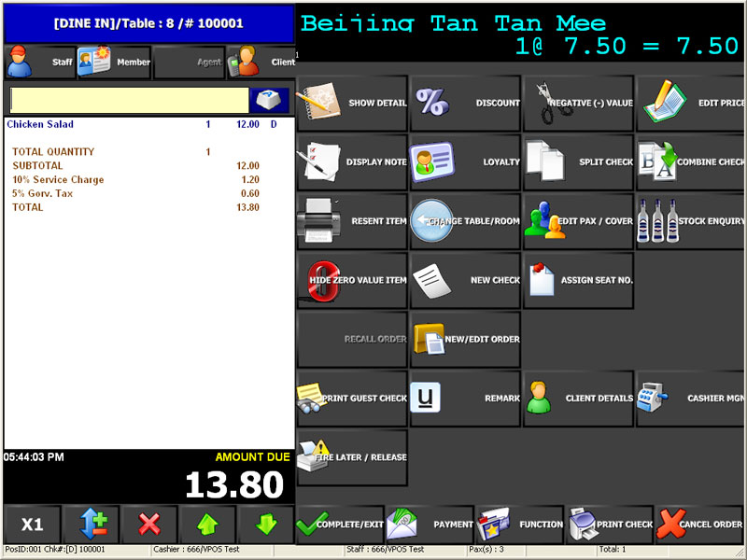Click the Print Guest Check icon

click(x=313, y=399)
